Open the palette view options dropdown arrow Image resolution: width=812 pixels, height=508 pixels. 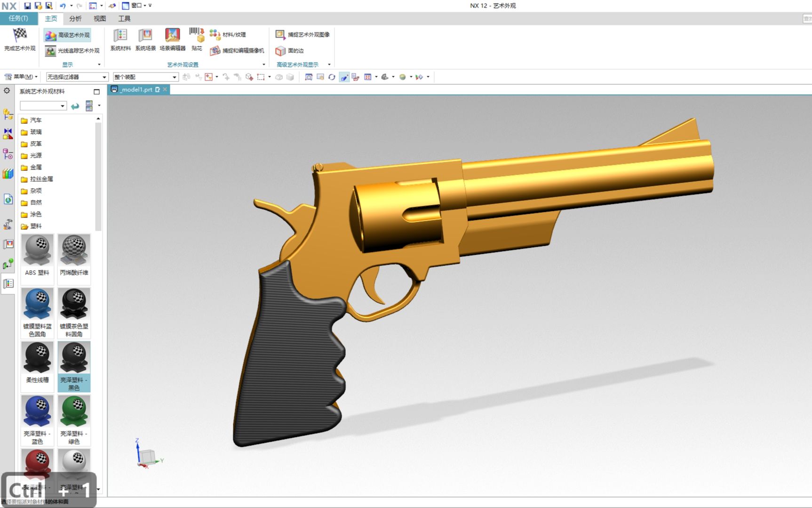(99, 105)
